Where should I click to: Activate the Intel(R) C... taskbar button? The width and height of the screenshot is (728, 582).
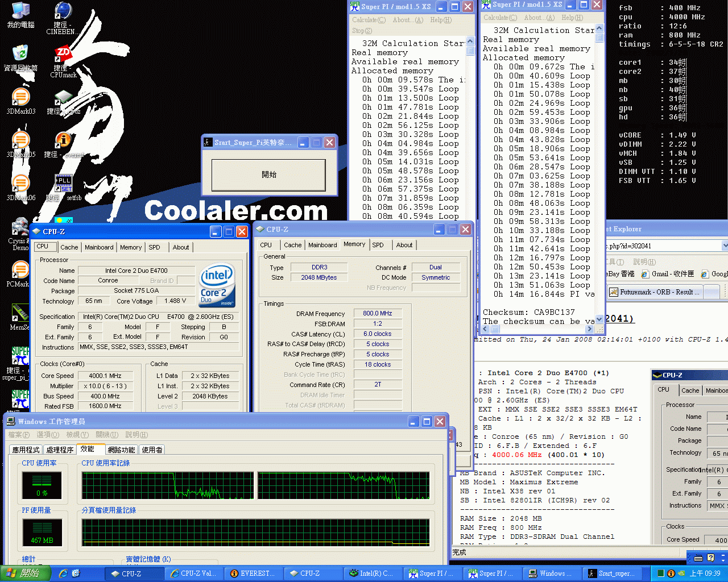(373, 573)
